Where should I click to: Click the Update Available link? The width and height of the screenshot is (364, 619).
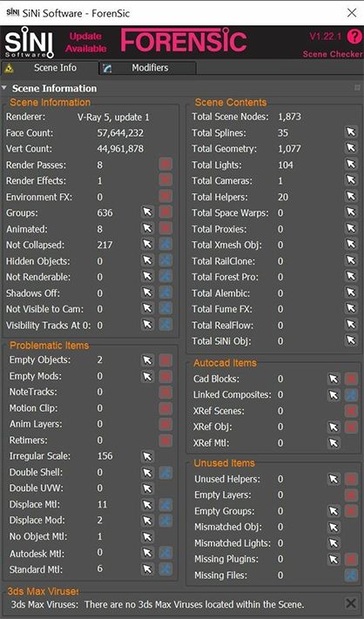(86, 43)
